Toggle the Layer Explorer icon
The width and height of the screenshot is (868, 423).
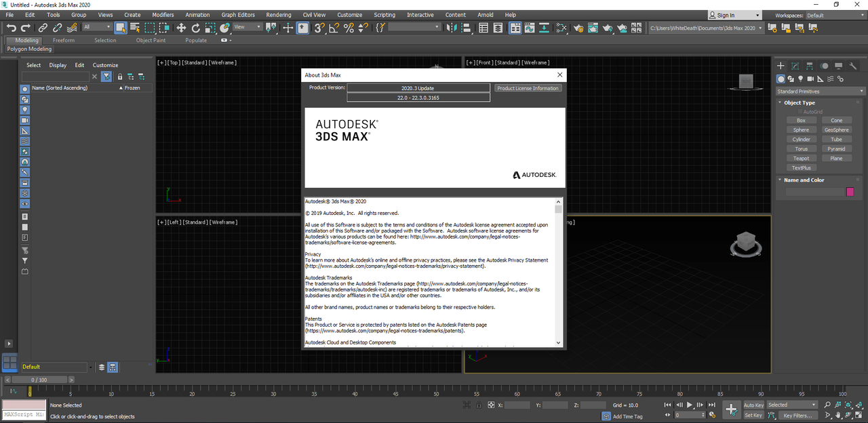click(498, 28)
